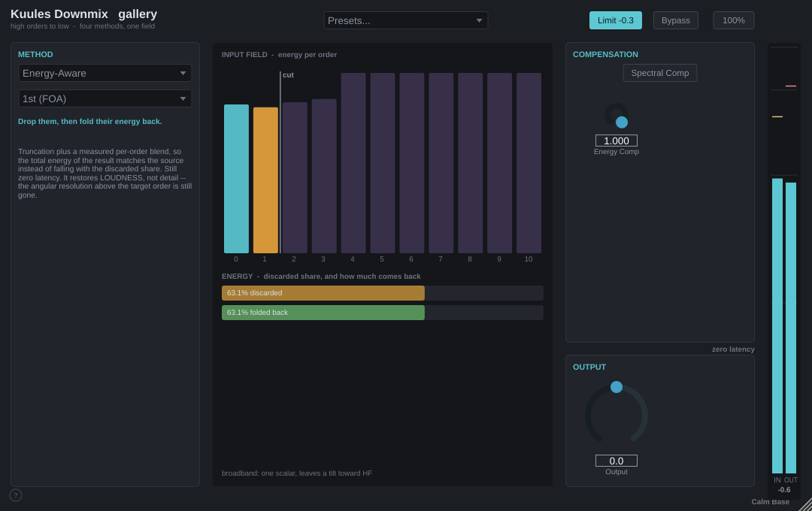Click the OUTPUT section heading

click(589, 367)
